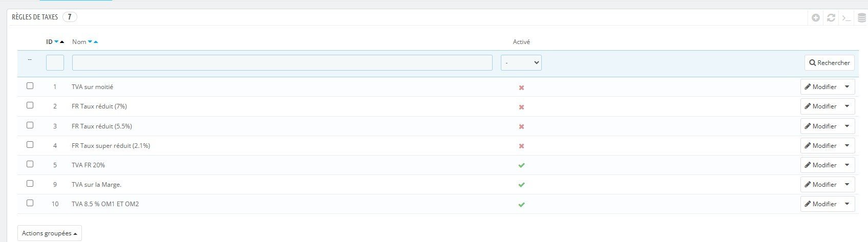
Task: Toggle status of FR Taux super réduit (2.1%)
Action: pos(521,146)
